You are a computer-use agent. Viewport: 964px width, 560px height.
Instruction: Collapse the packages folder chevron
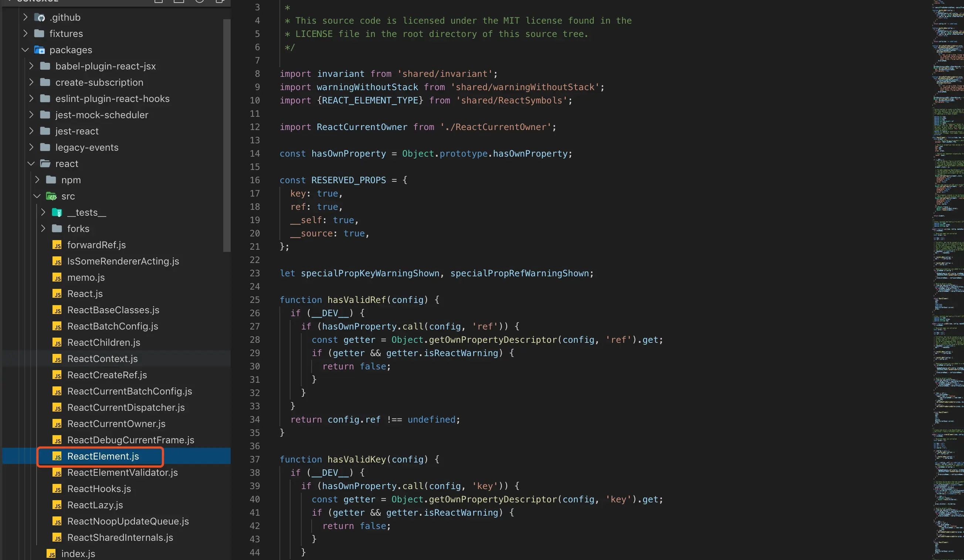coord(25,50)
